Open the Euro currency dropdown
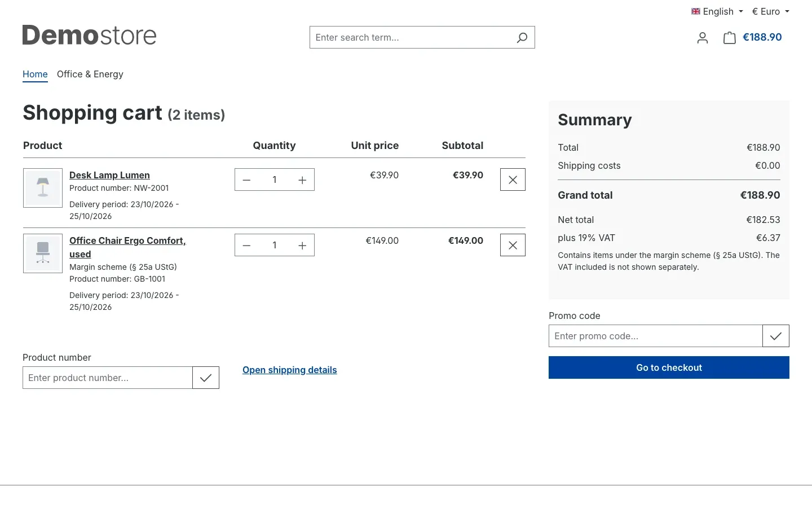This screenshot has width=812, height=508. (x=770, y=11)
